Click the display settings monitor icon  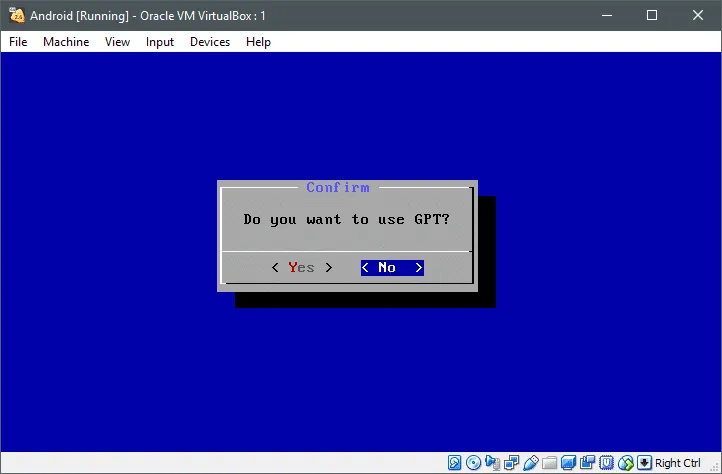click(x=568, y=462)
